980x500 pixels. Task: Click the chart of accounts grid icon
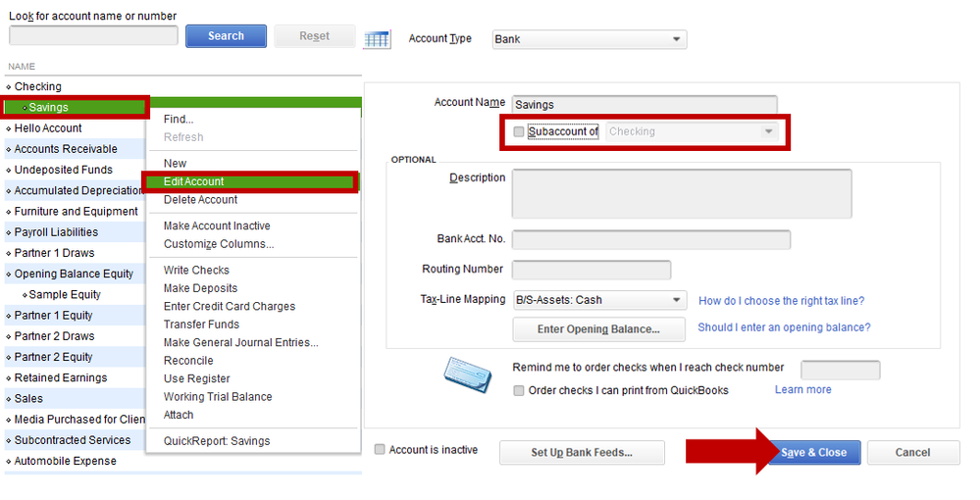coord(378,39)
